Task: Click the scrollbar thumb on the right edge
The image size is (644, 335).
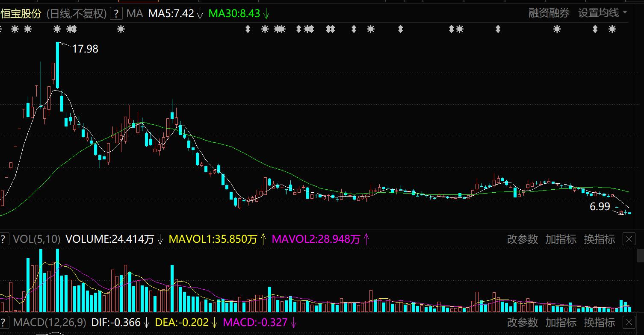Action: pyautogui.click(x=640, y=256)
